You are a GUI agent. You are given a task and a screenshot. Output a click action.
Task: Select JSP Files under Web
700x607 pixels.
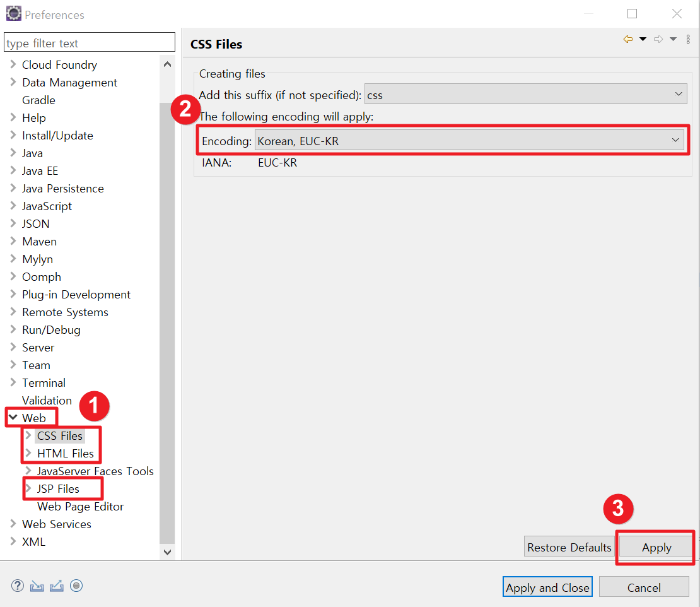tap(58, 488)
